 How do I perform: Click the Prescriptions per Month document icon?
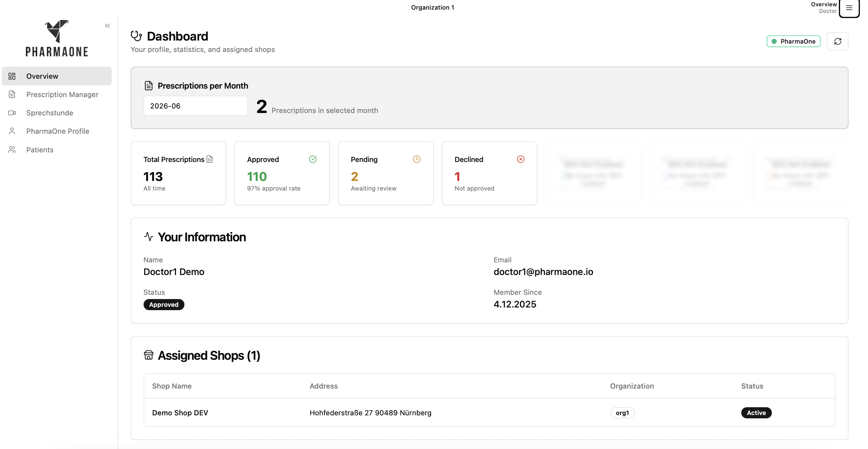(x=149, y=86)
